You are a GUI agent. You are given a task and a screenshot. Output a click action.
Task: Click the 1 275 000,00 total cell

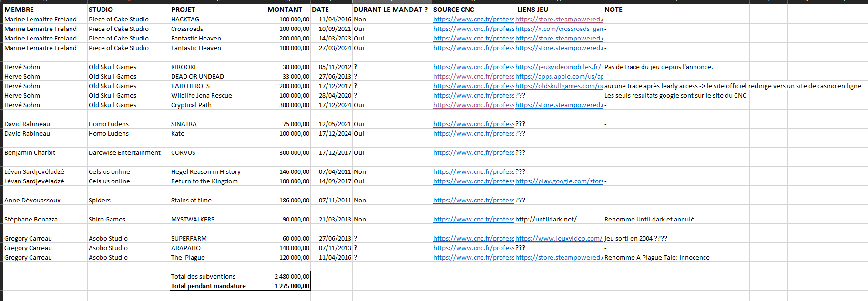tap(288, 286)
